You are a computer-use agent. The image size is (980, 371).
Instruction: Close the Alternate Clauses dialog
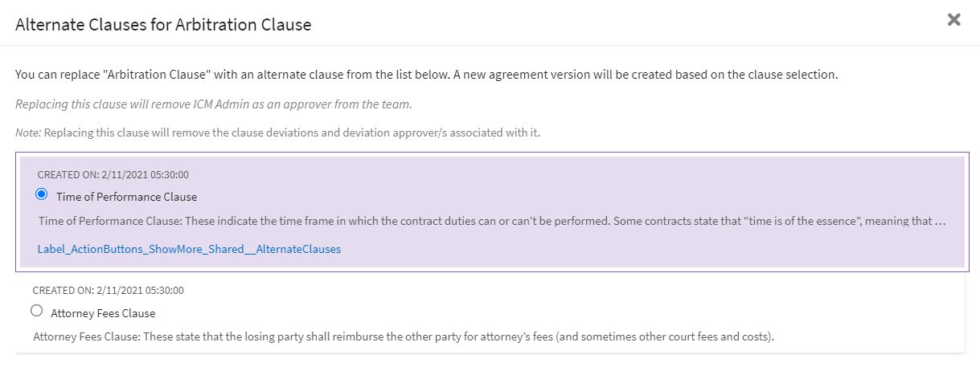click(x=954, y=20)
